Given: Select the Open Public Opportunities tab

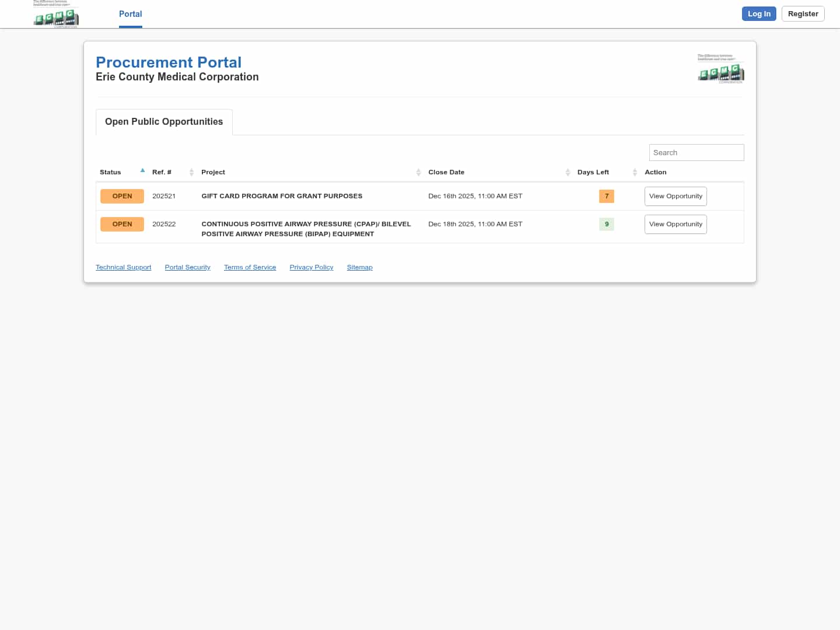Looking at the screenshot, I should point(164,122).
